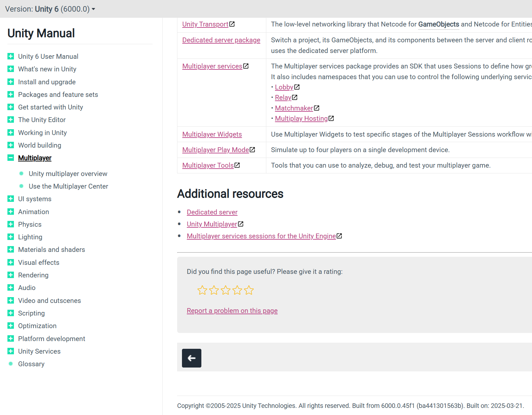
Task: Expand the Lighting plus icon
Action: coord(11,237)
